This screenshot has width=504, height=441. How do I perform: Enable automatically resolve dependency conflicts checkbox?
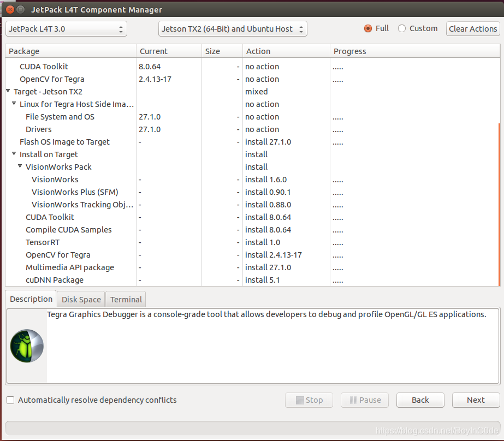(10, 400)
